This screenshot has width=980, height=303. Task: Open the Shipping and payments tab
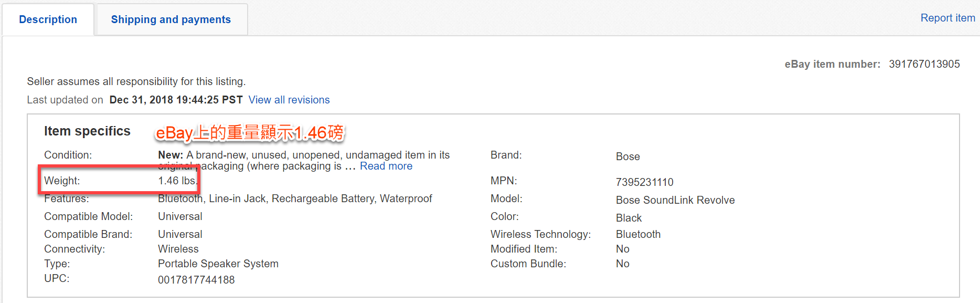(171, 19)
